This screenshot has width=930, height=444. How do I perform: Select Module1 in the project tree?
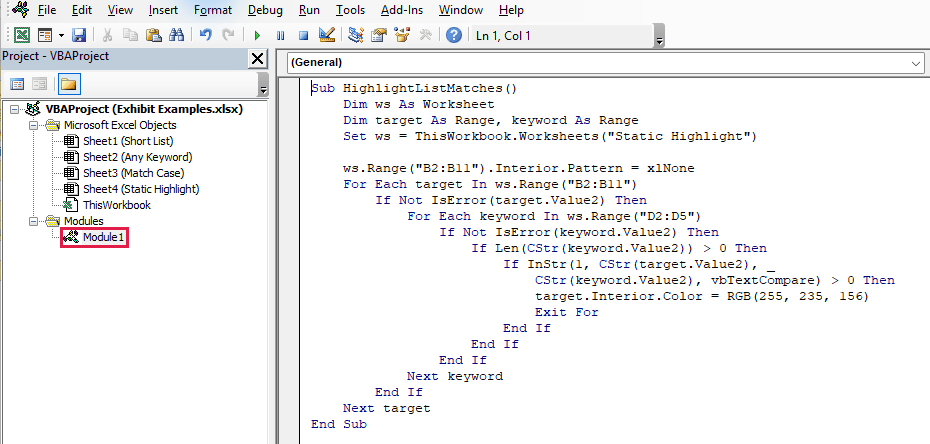(104, 237)
